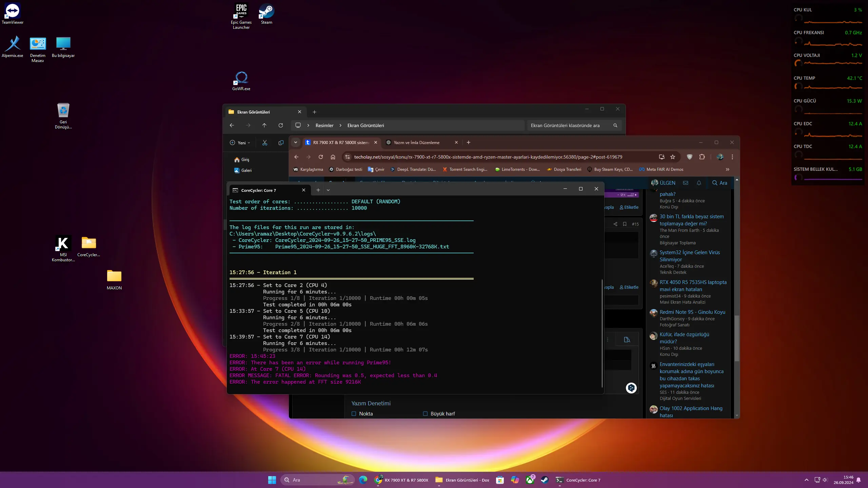Click the install app icon in address bar
868x488 pixels.
[662, 157]
